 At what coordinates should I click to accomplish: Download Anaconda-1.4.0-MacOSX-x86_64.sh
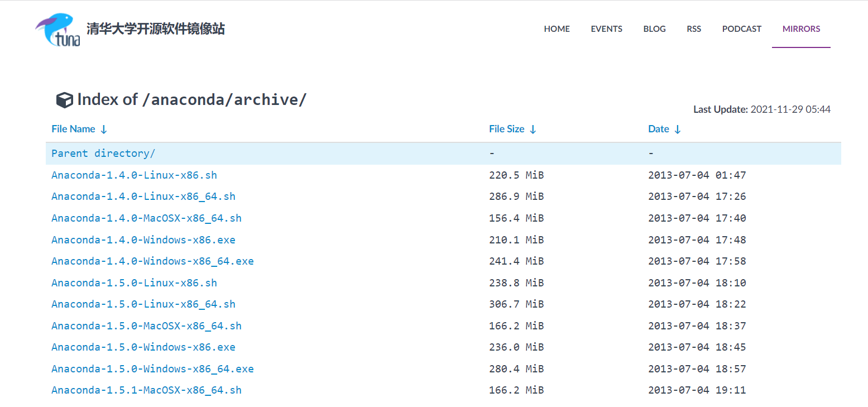[x=146, y=218]
